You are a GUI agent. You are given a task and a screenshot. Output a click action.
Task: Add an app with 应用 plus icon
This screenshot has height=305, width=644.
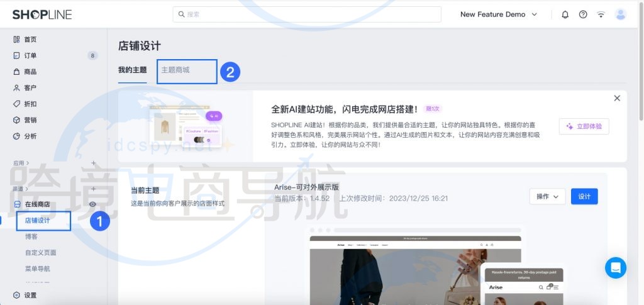point(93,163)
